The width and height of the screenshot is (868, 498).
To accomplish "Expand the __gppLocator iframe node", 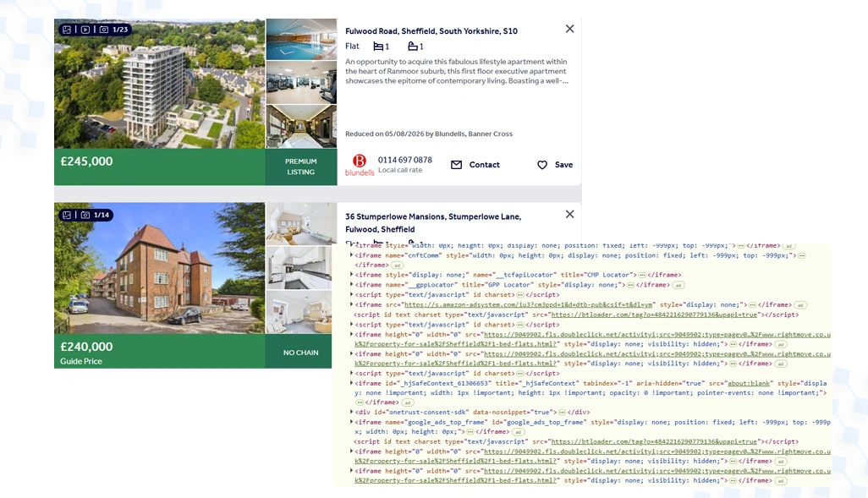I will tap(351, 284).
